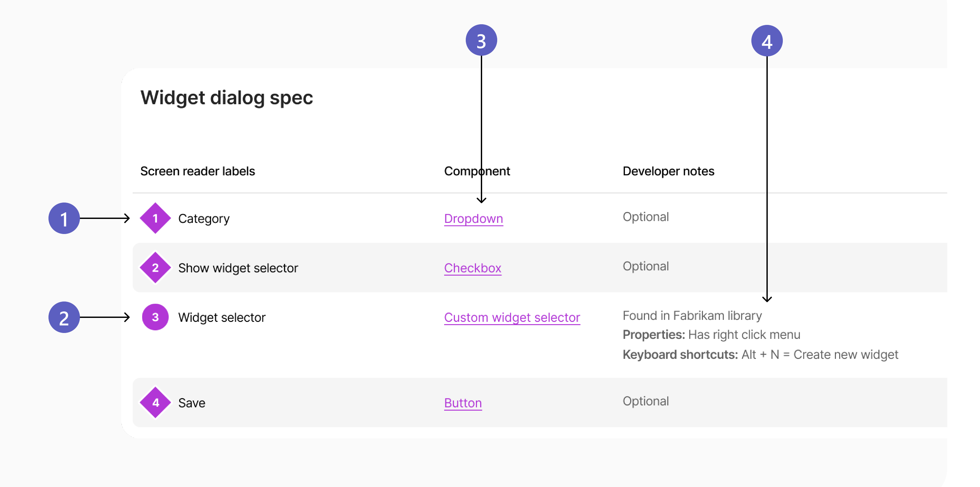980x487 pixels.
Task: Click the blue callout circle numbered 2
Action: 64,318
